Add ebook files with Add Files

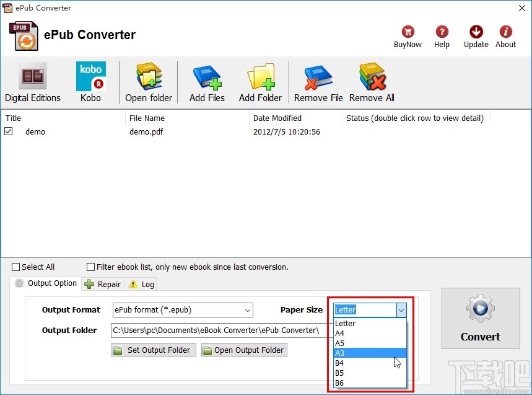[207, 82]
